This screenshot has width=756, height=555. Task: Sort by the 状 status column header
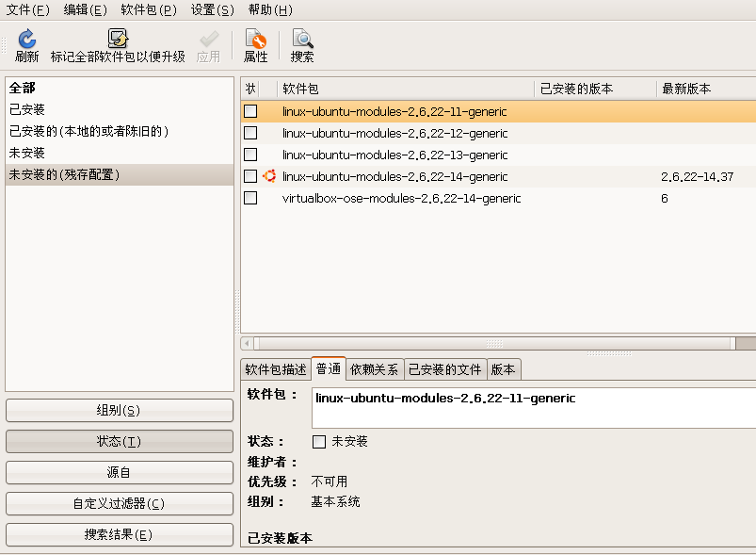(x=250, y=89)
